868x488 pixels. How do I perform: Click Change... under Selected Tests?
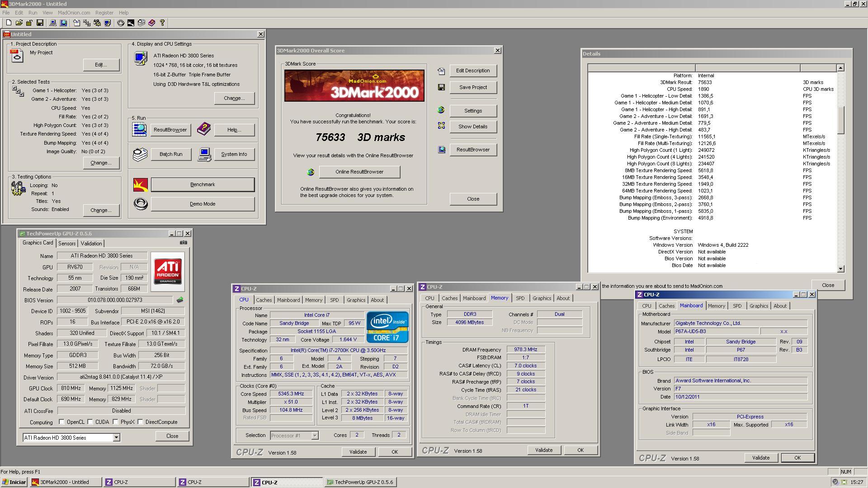click(x=101, y=163)
